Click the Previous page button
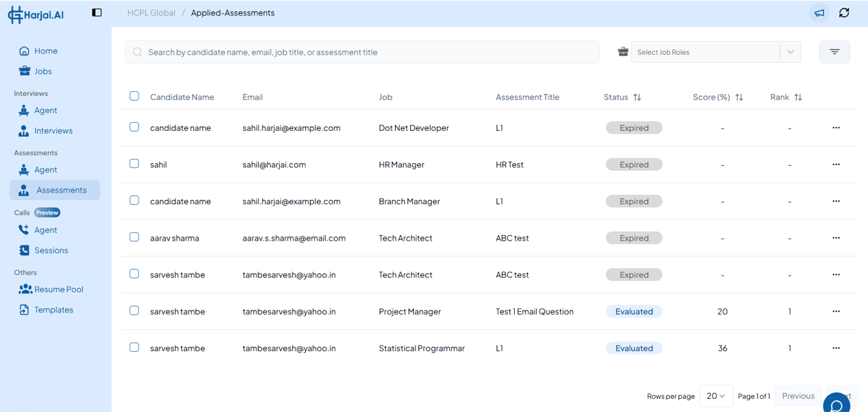 pos(798,396)
